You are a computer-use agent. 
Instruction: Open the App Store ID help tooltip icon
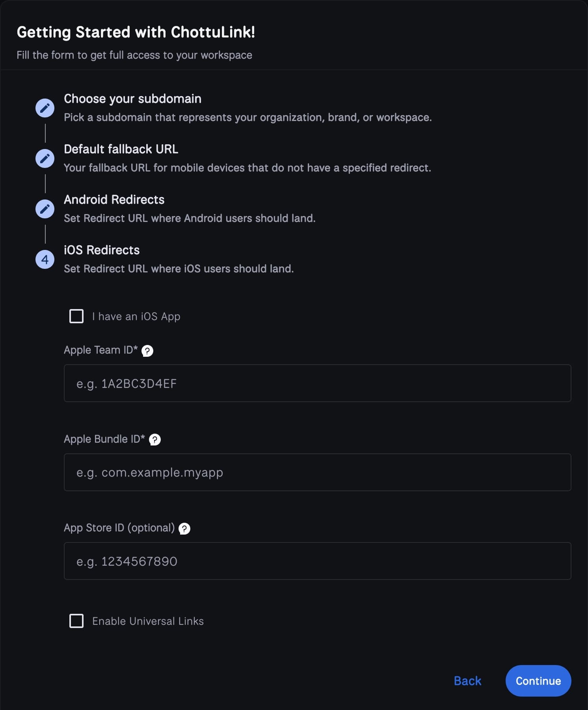tap(184, 529)
